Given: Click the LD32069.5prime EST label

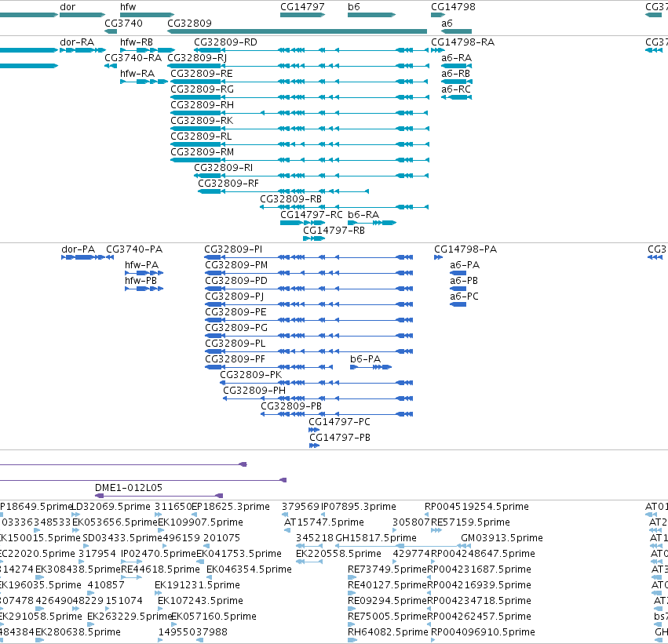Looking at the screenshot, I should click(x=111, y=507).
